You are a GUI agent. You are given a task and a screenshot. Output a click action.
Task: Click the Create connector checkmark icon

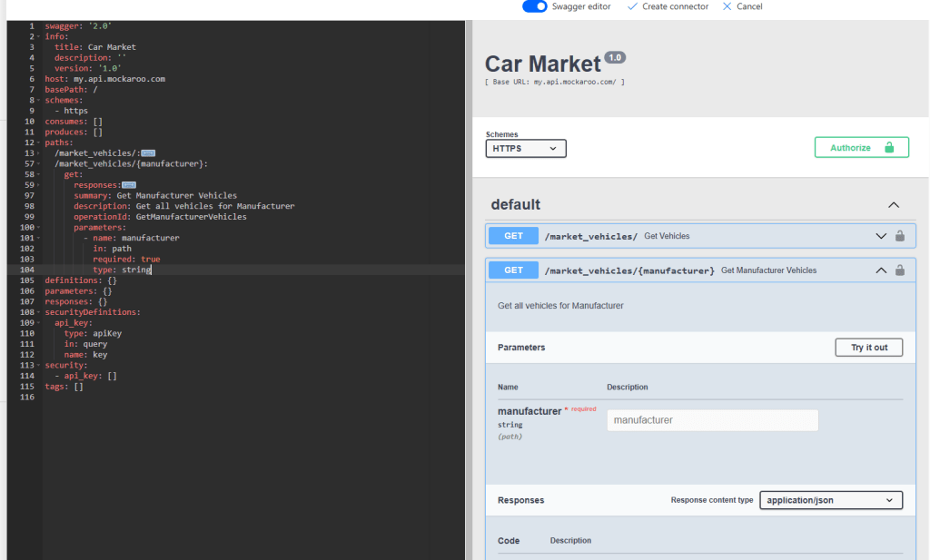(633, 6)
